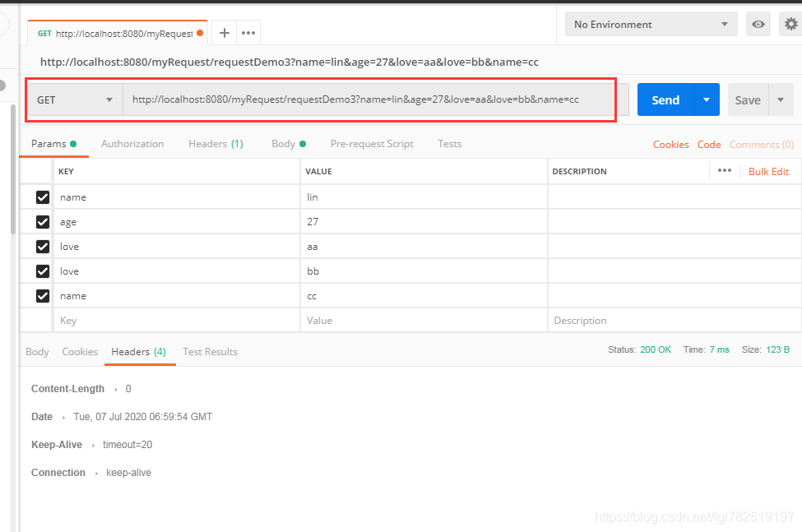This screenshot has height=532, width=802.
Task: Open a new request tab with the plus icon
Action: pos(224,32)
